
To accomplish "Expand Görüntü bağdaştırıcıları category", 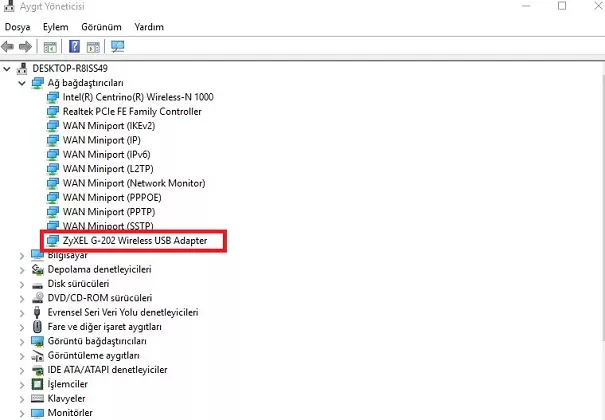I will [x=22, y=342].
